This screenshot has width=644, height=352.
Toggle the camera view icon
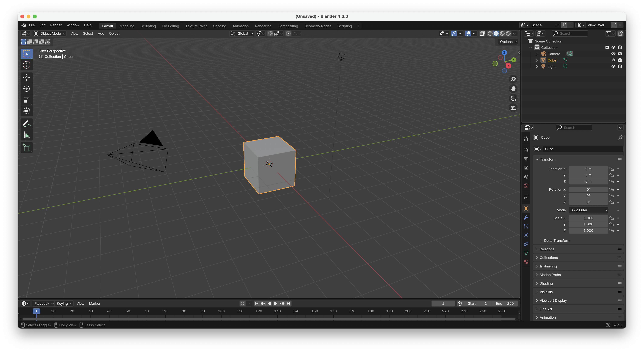coord(513,98)
